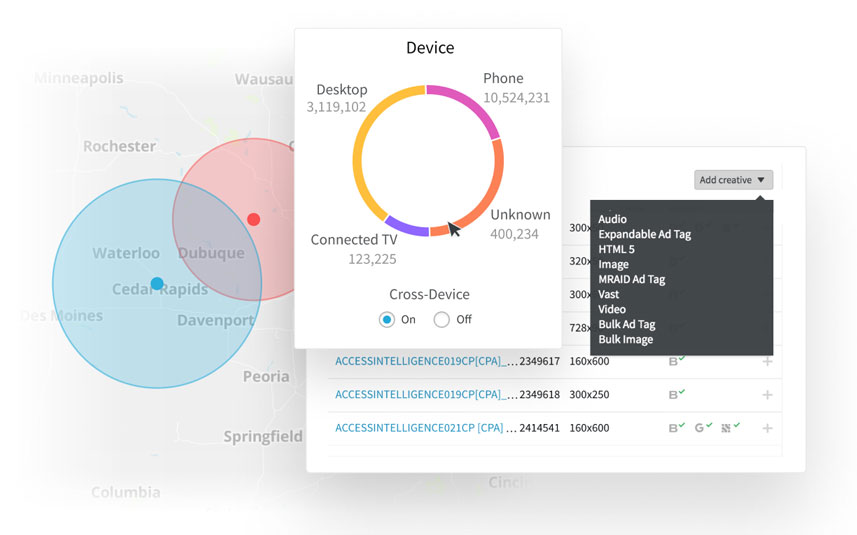
Task: Select Image in creative menu
Action: point(613,264)
